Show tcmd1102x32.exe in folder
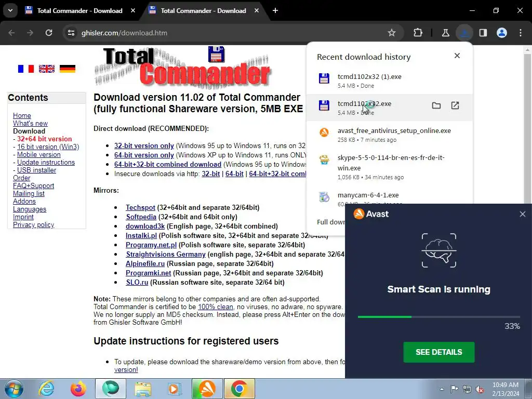Image resolution: width=532 pixels, height=399 pixels. click(436, 105)
